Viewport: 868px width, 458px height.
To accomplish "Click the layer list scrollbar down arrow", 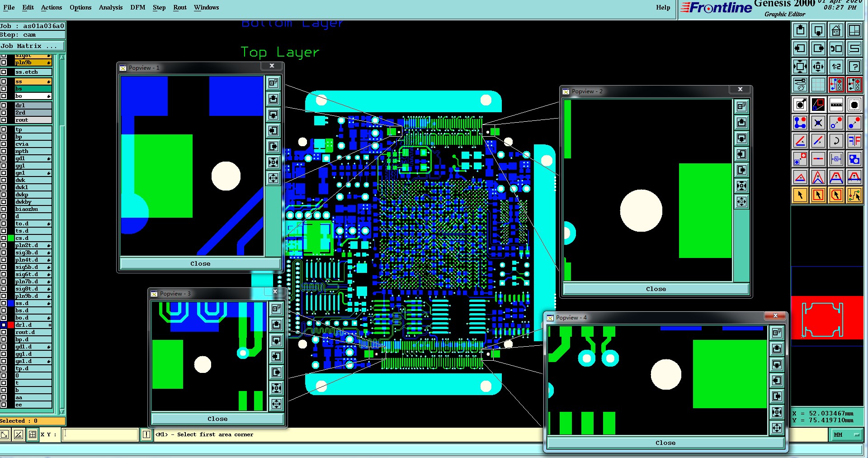I will [x=62, y=411].
